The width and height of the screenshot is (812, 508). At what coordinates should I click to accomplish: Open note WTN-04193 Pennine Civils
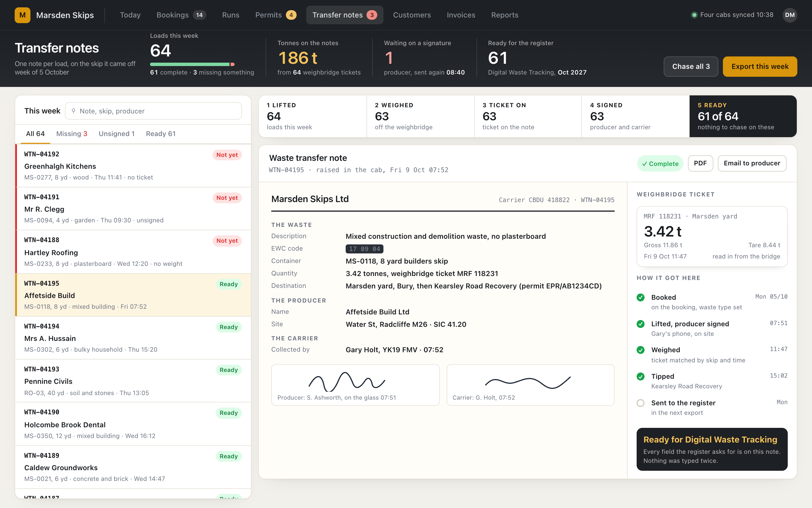(133, 381)
